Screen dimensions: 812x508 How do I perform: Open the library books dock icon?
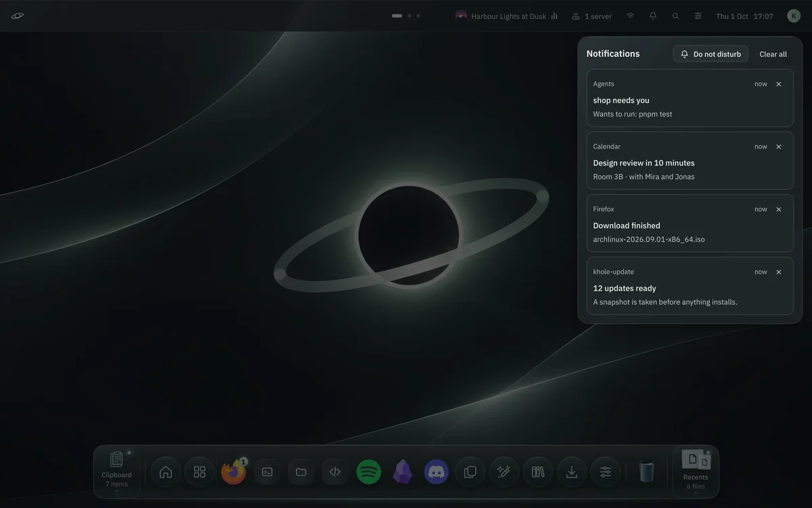(538, 472)
